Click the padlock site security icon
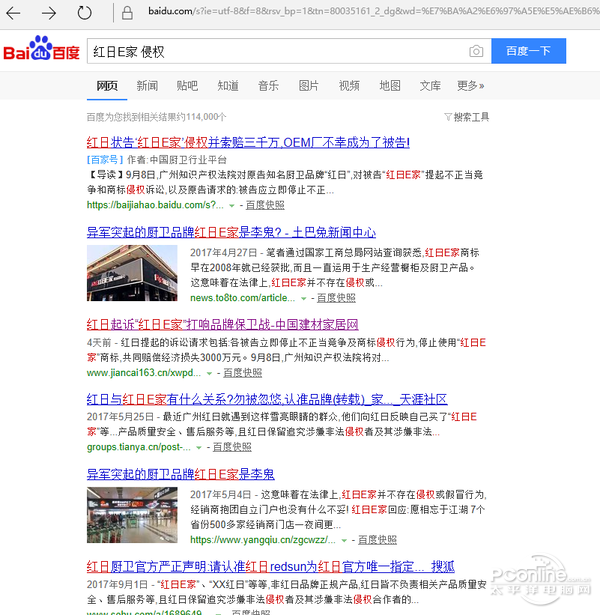 (127, 13)
